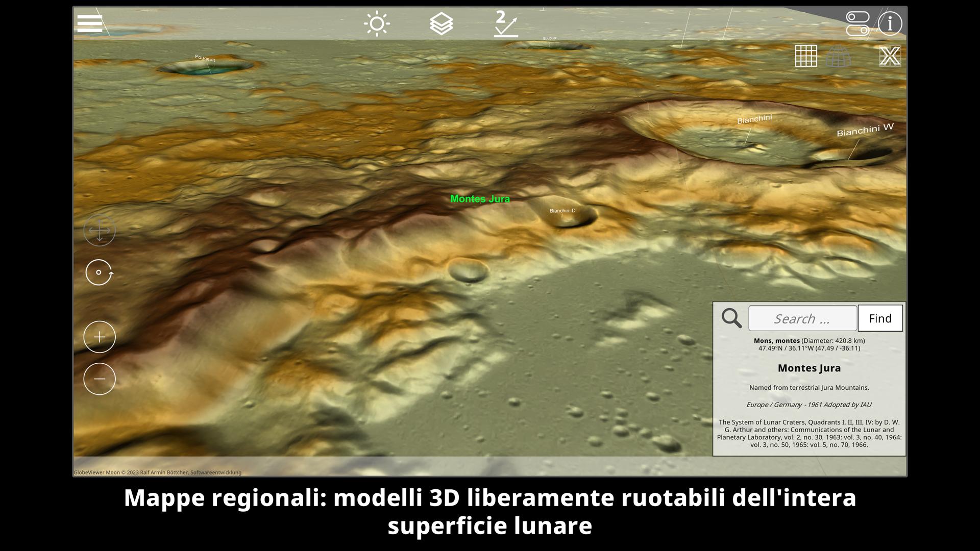
Task: Zoom out with the minus button
Action: tap(100, 379)
